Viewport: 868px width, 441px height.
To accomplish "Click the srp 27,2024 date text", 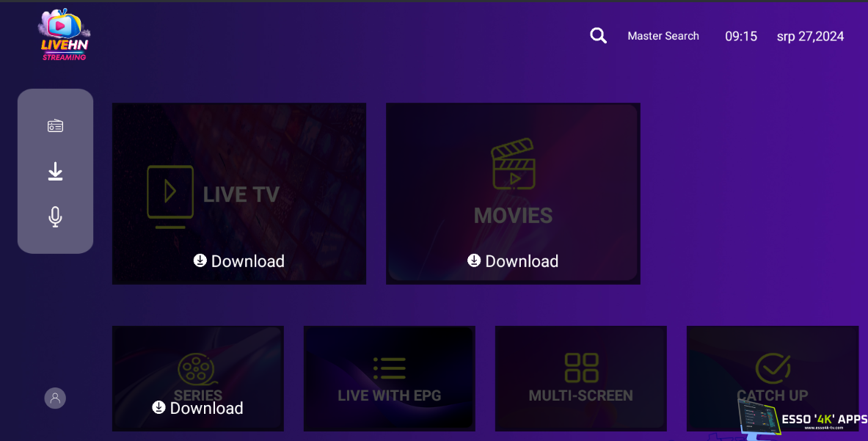I will 810,36.
